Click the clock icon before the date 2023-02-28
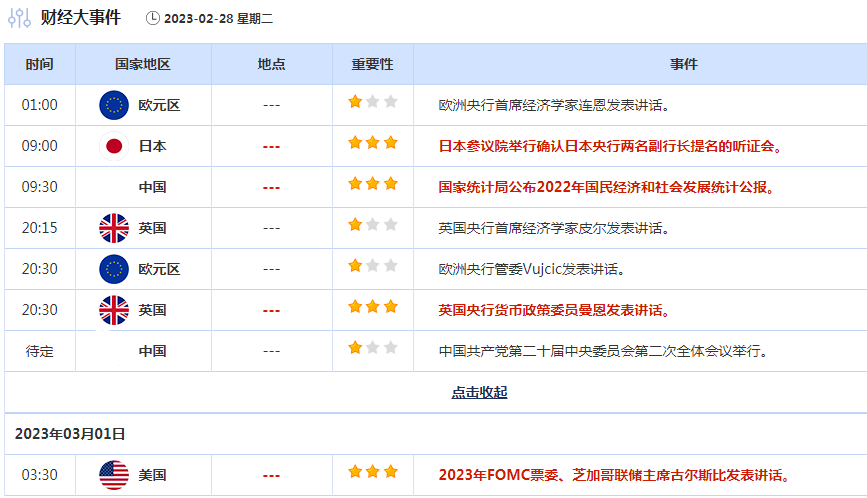 coord(152,18)
